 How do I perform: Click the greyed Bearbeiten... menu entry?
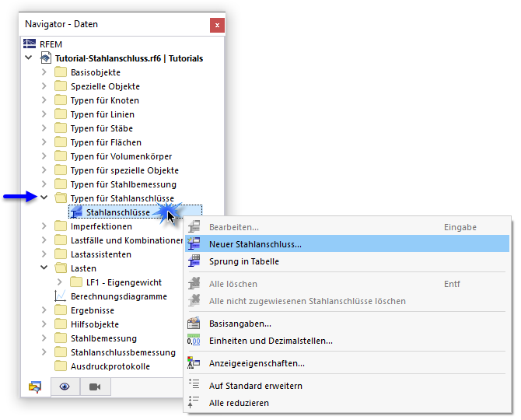[347, 227]
